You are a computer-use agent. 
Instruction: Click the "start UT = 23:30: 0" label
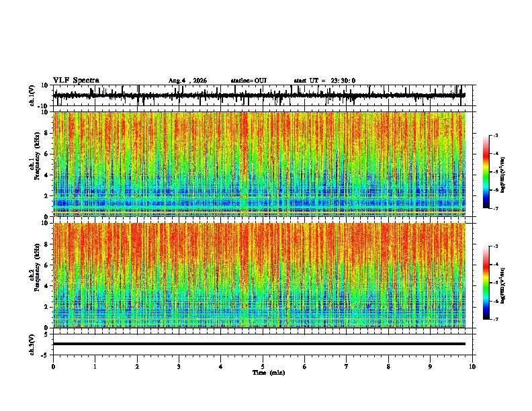pyautogui.click(x=324, y=81)
